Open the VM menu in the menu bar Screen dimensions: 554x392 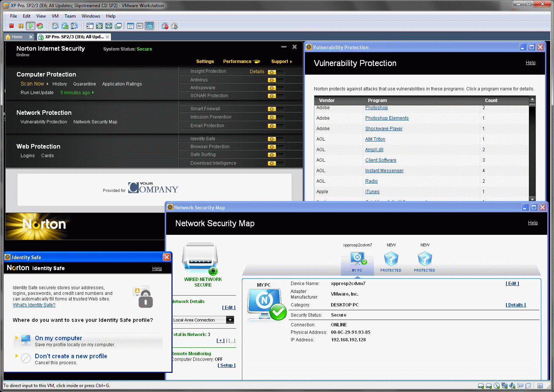pos(55,16)
